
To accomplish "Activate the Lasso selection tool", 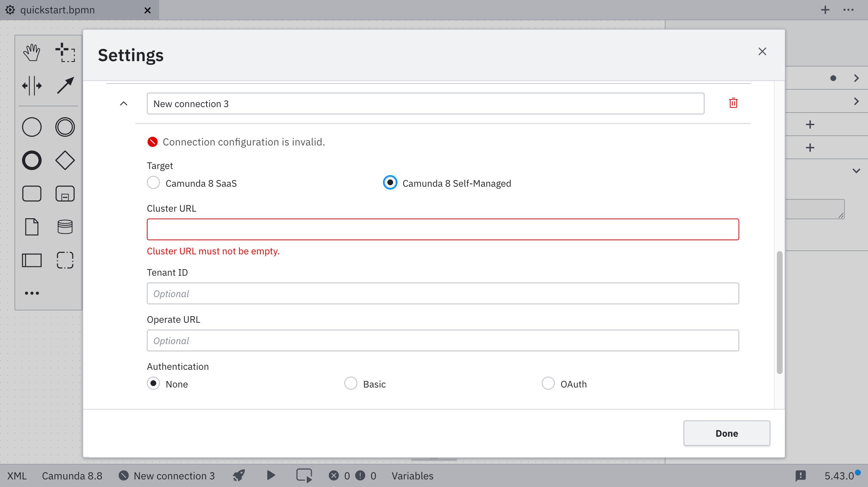I will coord(65,52).
